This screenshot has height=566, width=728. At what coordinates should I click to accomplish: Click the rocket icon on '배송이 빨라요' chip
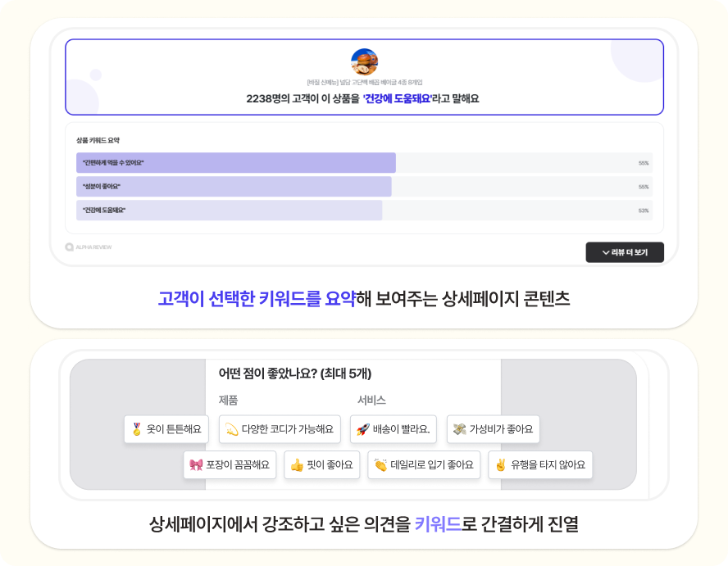pyautogui.click(x=361, y=428)
